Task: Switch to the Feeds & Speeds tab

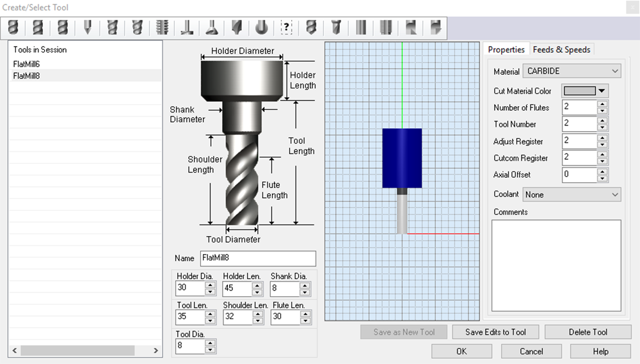Action: point(562,49)
